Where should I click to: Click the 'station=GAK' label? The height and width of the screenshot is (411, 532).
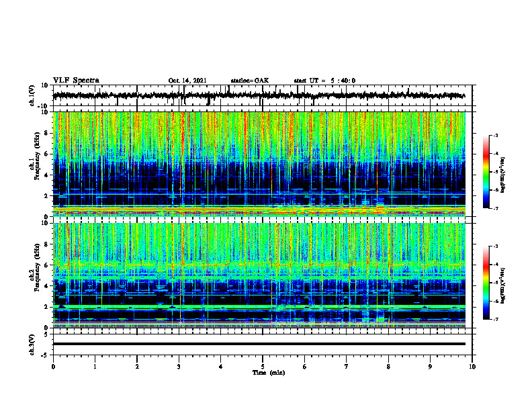250,81
